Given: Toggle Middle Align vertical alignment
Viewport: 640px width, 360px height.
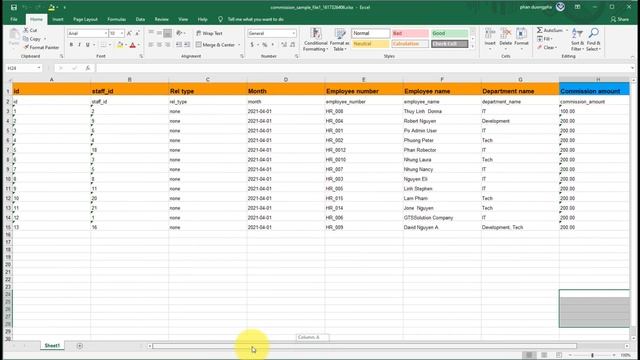Looking at the screenshot, I should pos(159,33).
